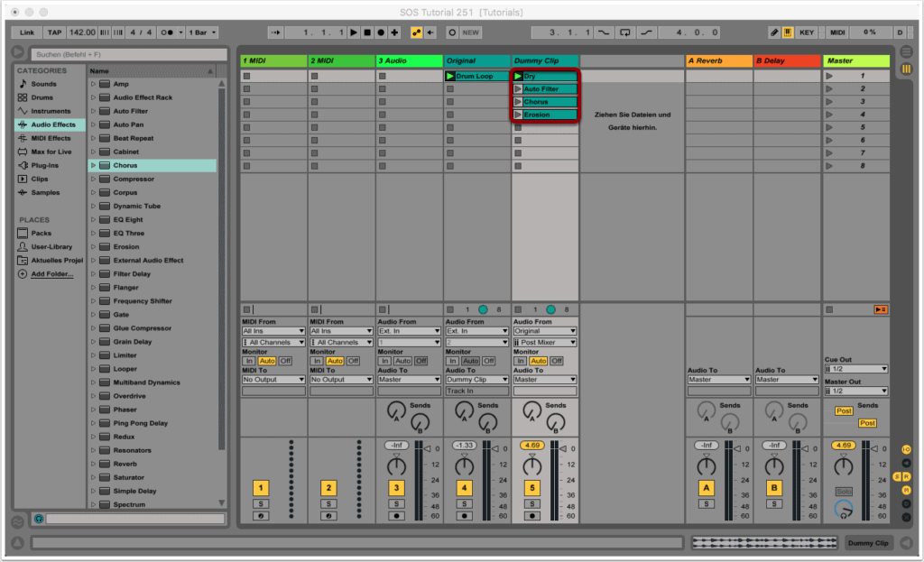Launch Master scene 3

coord(829,102)
